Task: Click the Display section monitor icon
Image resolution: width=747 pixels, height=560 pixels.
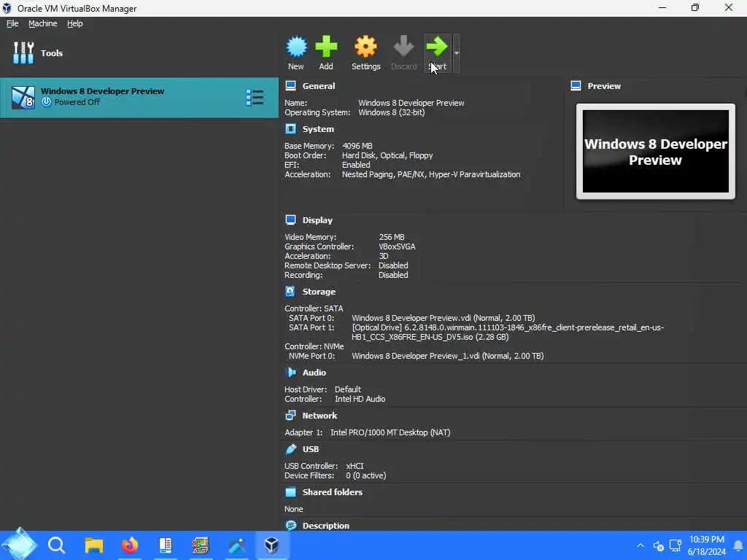Action: click(x=290, y=220)
